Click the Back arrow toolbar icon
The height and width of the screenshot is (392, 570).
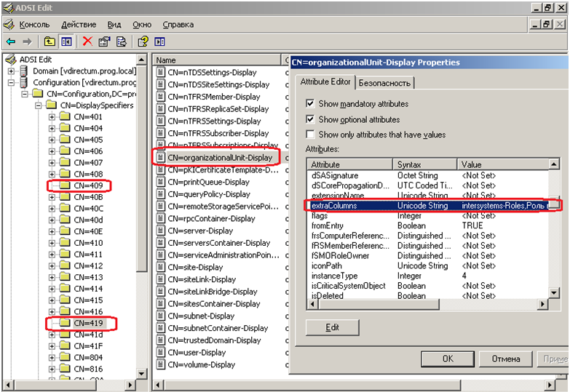coord(11,41)
